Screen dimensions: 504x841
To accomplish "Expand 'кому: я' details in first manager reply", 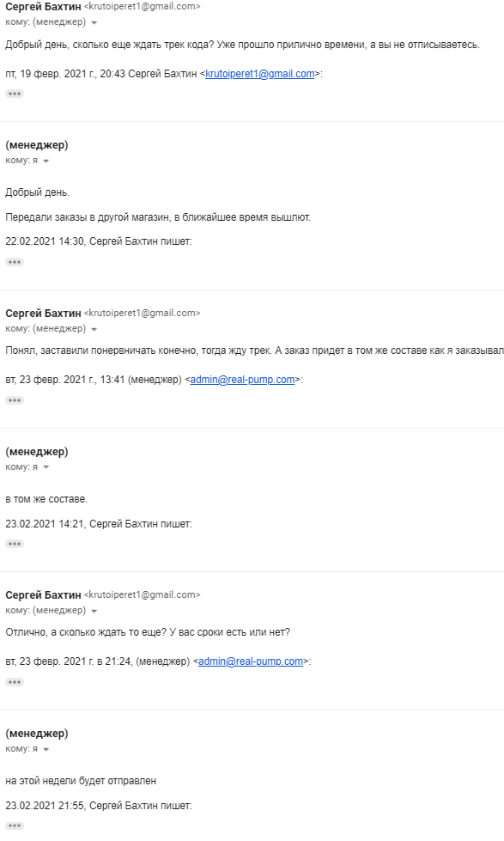I will [46, 161].
